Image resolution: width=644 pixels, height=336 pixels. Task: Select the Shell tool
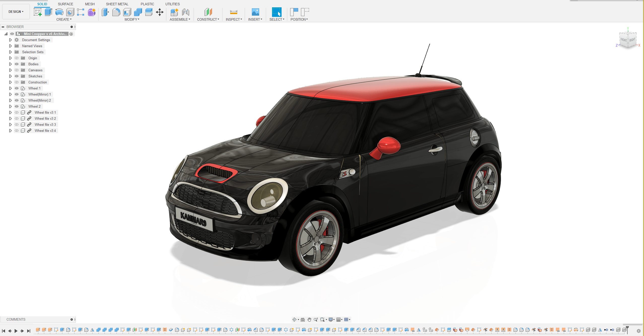click(127, 12)
